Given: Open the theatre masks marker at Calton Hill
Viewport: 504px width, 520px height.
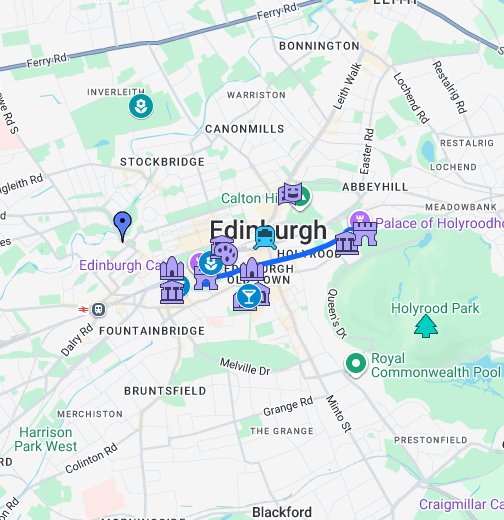Looking at the screenshot, I should click(x=290, y=193).
